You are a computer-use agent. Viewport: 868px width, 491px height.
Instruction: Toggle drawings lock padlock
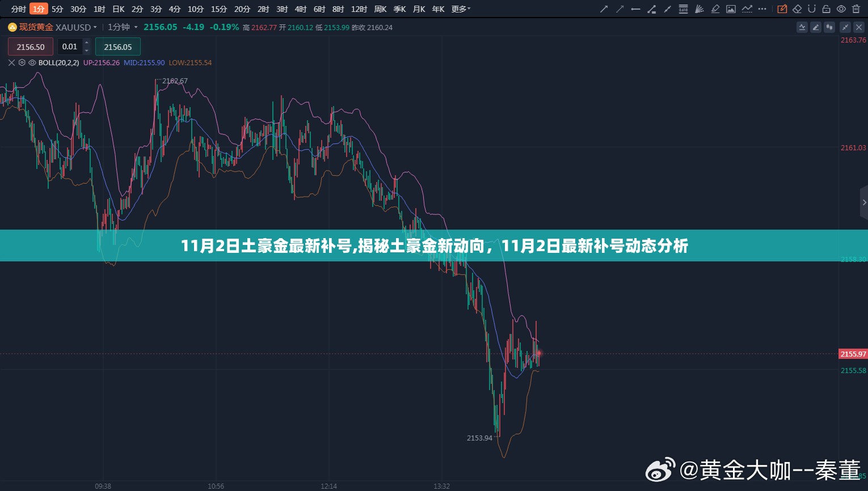tap(827, 9)
